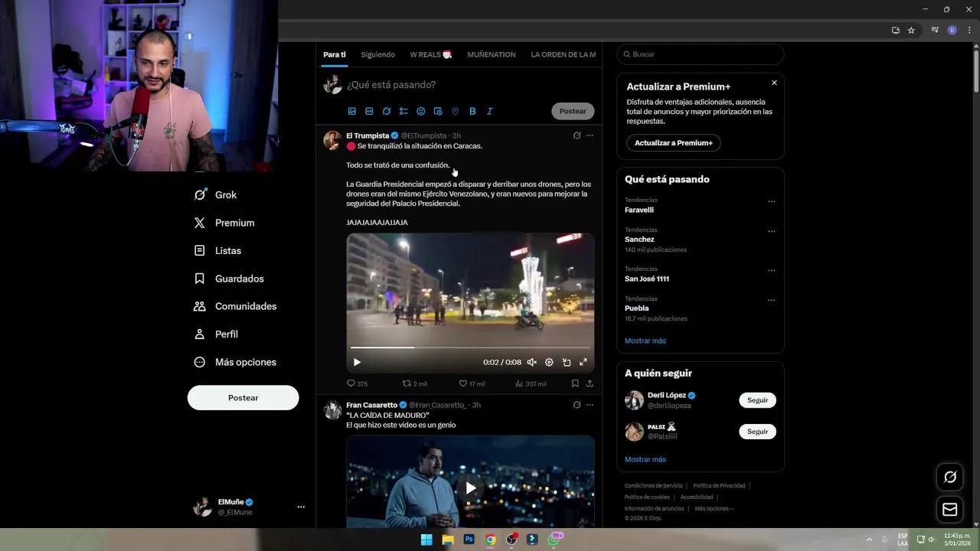980x551 pixels.
Task: Enable picture-in-picture on the Caracas video
Action: pos(567,362)
